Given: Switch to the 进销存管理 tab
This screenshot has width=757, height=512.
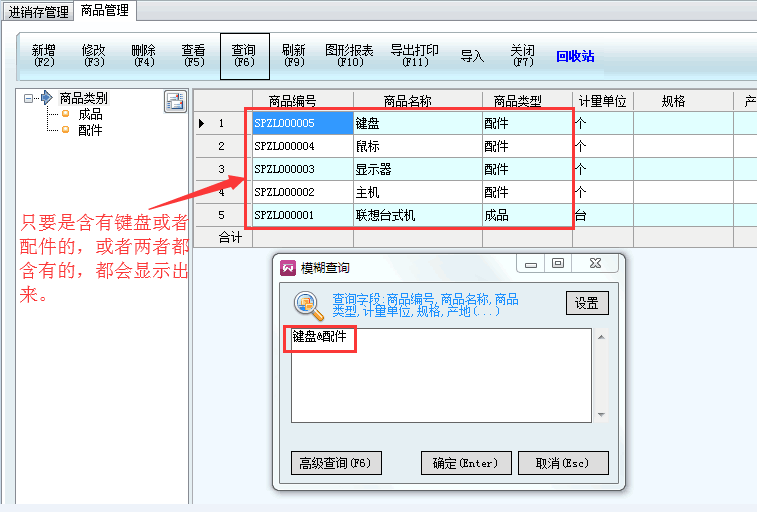Looking at the screenshot, I should 39,12.
